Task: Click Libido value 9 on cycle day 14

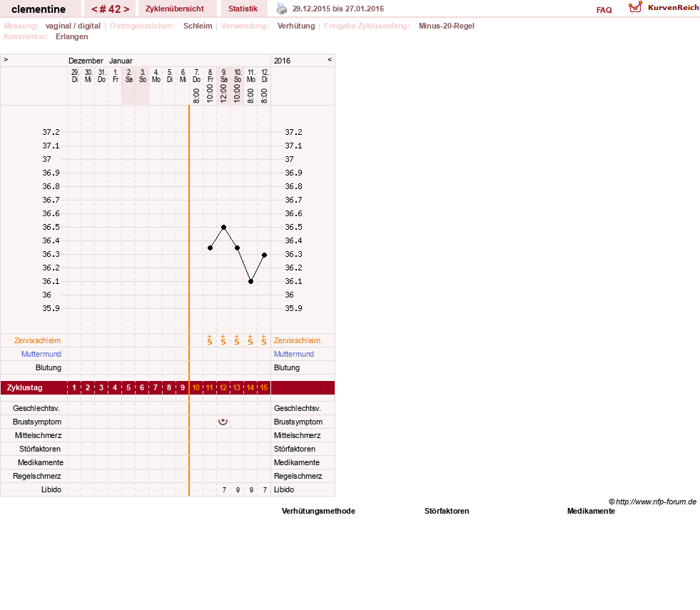Action: (251, 490)
